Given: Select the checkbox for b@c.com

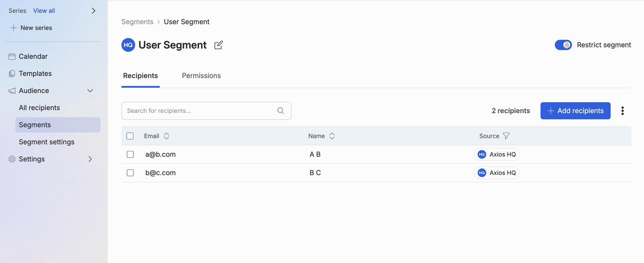Looking at the screenshot, I should pos(130,173).
